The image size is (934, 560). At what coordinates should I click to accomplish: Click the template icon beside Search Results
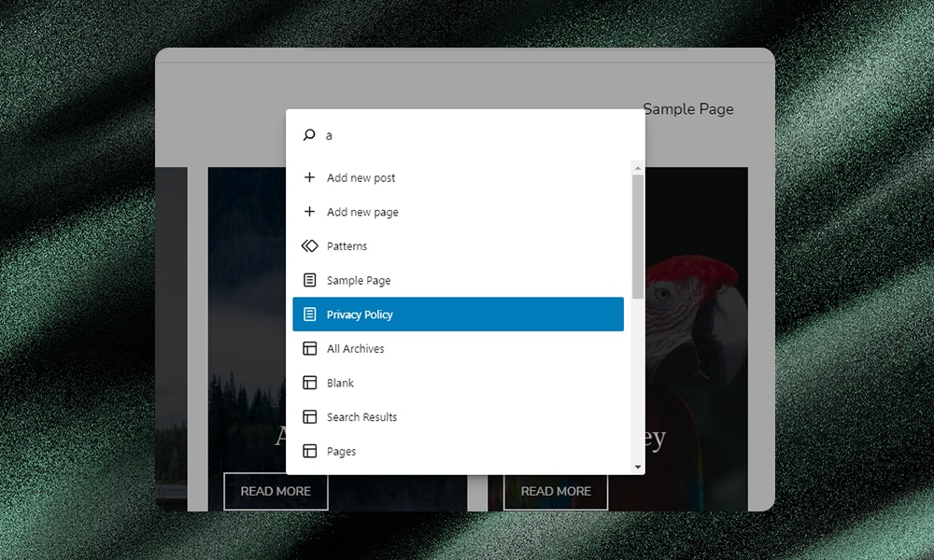pos(309,416)
